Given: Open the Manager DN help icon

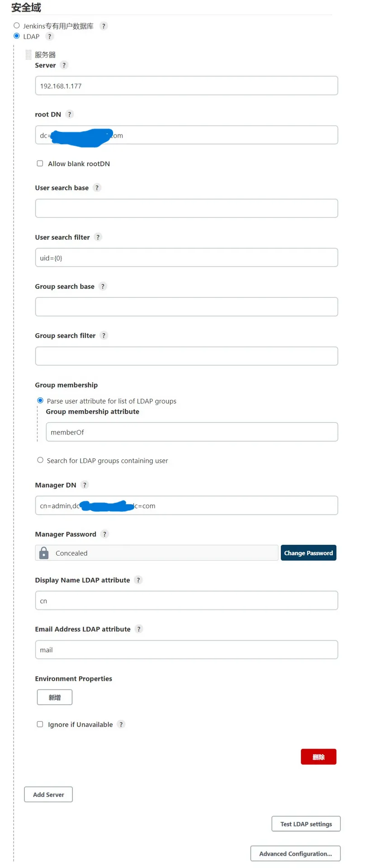Looking at the screenshot, I should [x=84, y=485].
